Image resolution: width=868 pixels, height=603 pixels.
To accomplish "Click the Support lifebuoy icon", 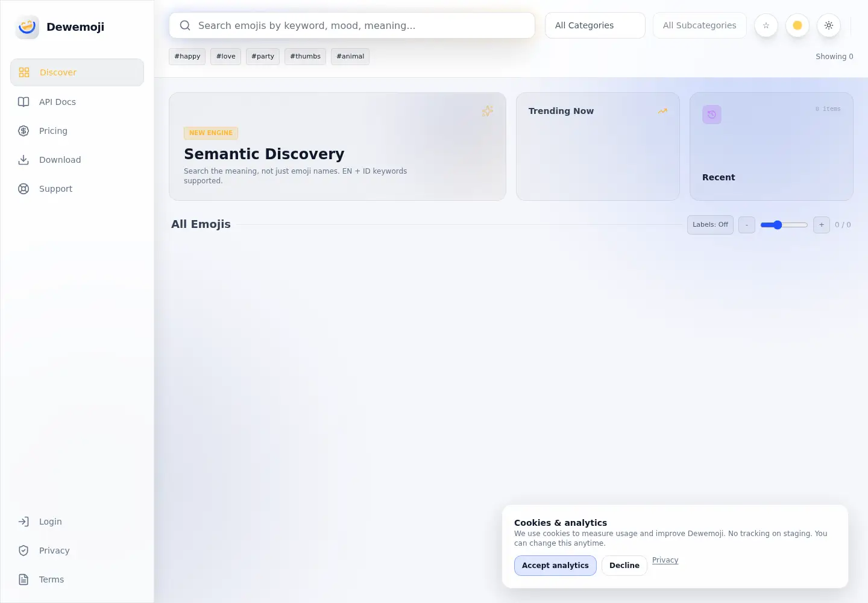I will (x=24, y=189).
